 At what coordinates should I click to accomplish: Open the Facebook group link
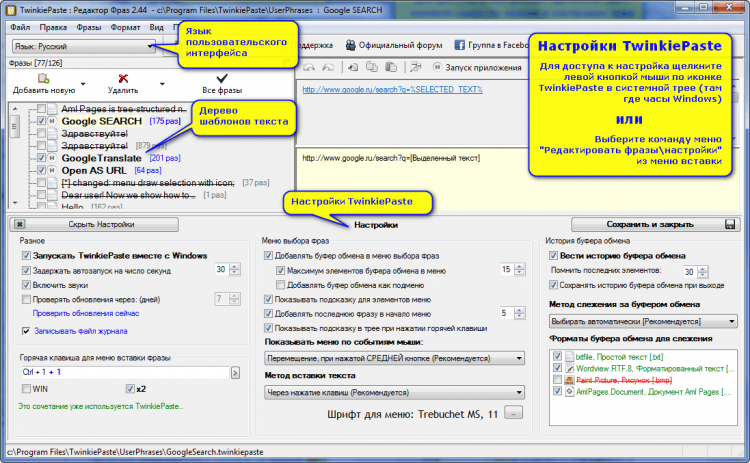491,45
